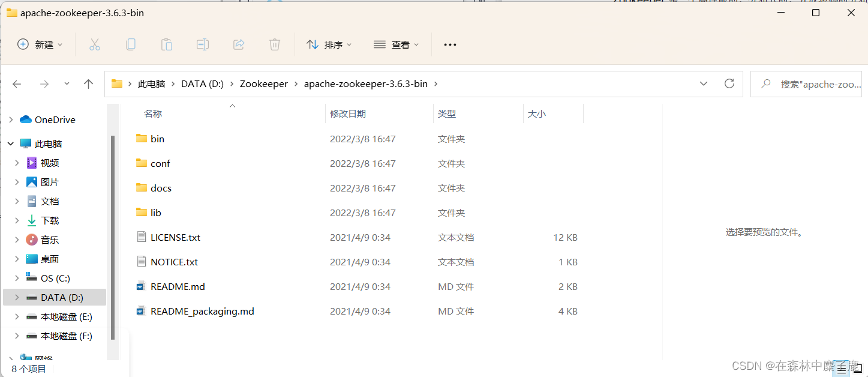Click the 音乐 music icon in tree
Viewport: 868px width, 377px height.
[32, 240]
